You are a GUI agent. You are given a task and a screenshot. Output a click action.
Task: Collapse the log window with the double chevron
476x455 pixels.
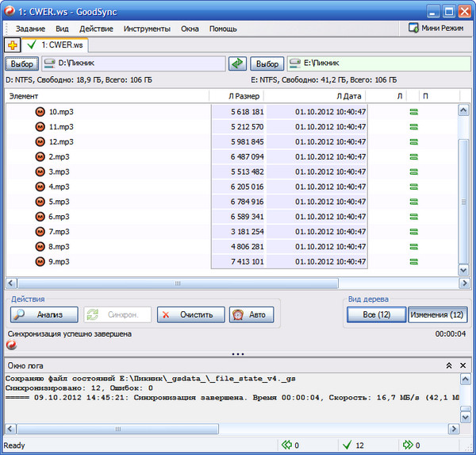449,365
